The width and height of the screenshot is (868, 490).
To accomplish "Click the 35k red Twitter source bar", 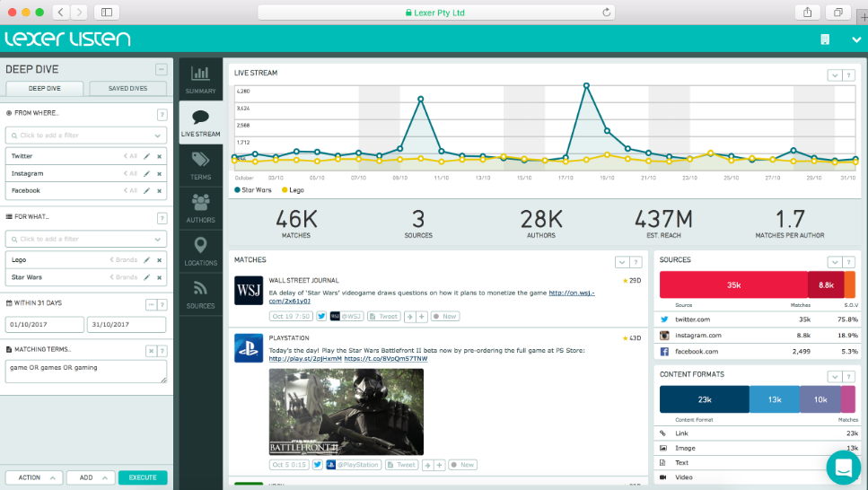I will [733, 284].
